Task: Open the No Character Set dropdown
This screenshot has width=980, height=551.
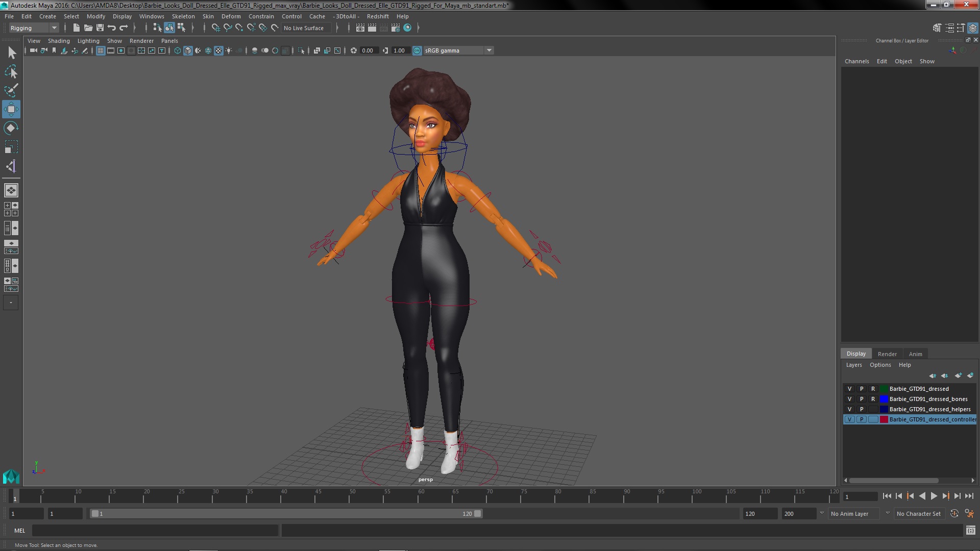Action: 919,514
